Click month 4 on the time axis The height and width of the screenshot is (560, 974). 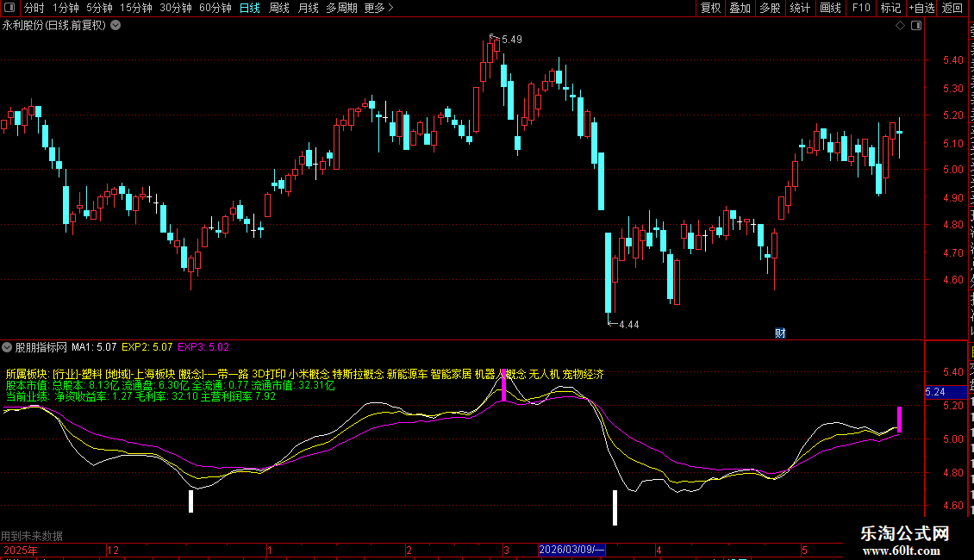(659, 550)
